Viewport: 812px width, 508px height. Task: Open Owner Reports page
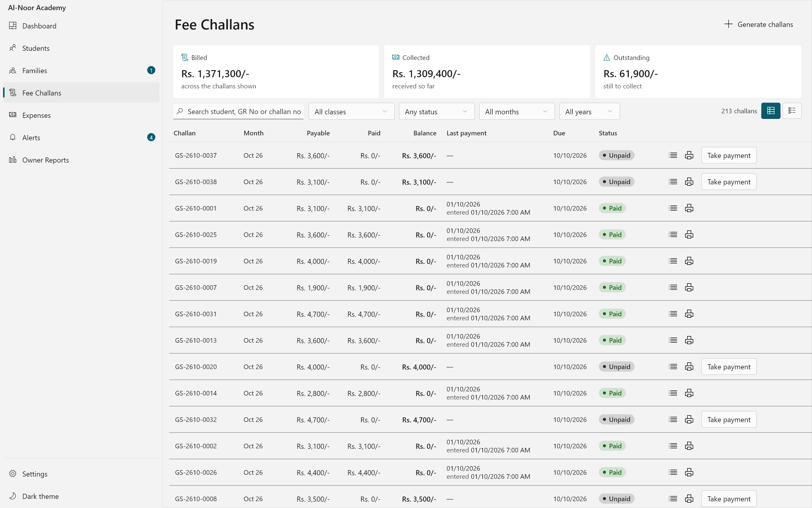[x=81, y=160]
